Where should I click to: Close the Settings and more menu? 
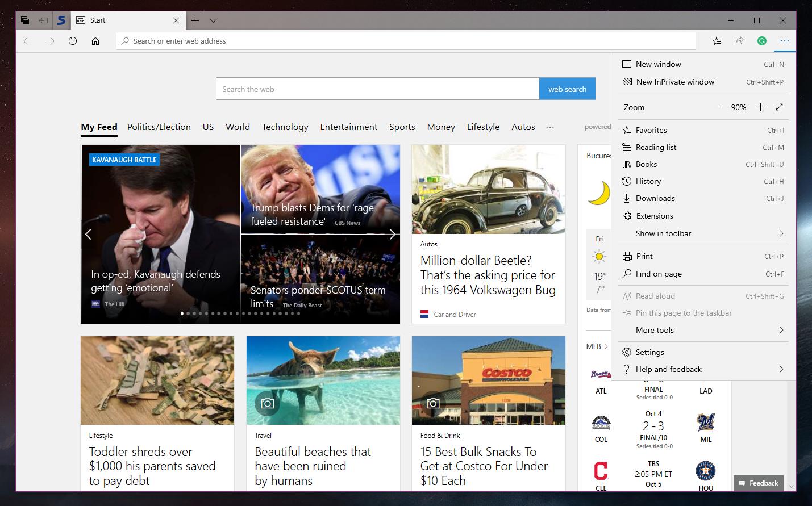[x=784, y=41]
